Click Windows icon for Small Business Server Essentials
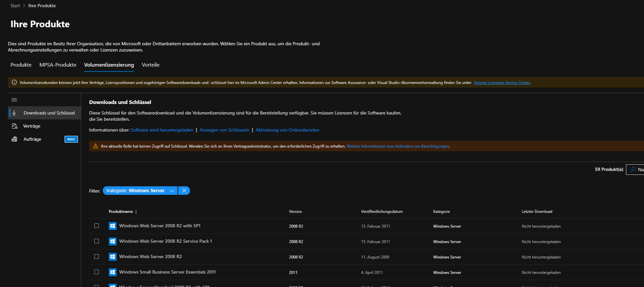The width and height of the screenshot is (644, 287). click(x=112, y=272)
